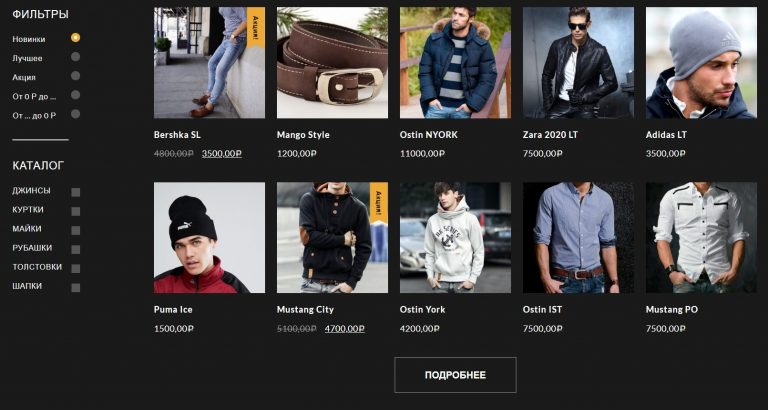Screen dimensions: 768x410
Task: Select the Акция filter radio button
Action: tap(75, 76)
